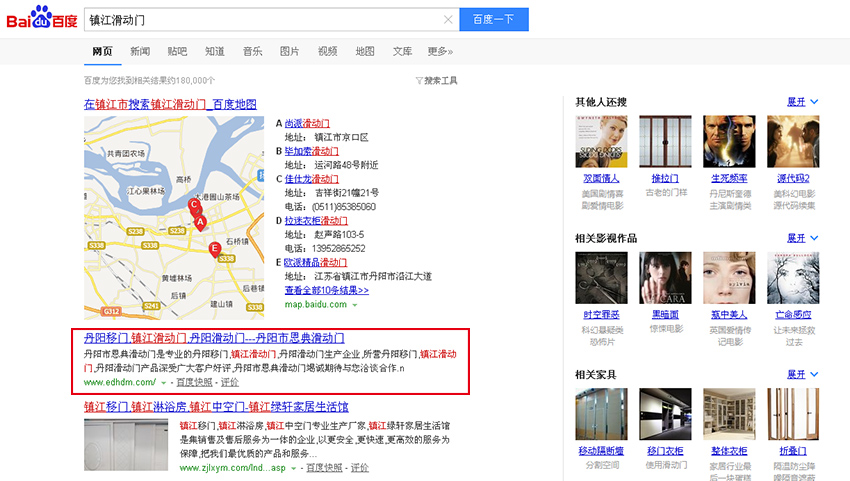Click the 移动隔断墙 furniture thumbnail
The image size is (850, 481).
point(601,414)
